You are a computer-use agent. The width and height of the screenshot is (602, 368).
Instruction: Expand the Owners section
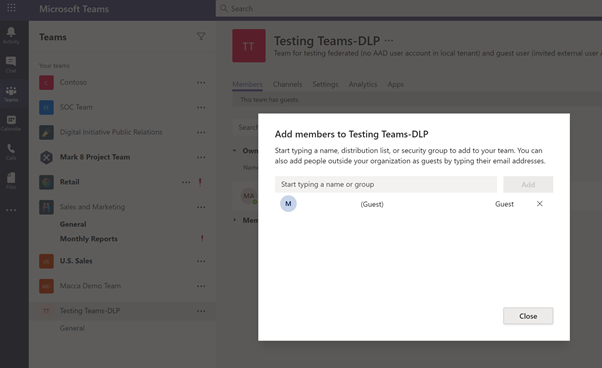(x=235, y=150)
